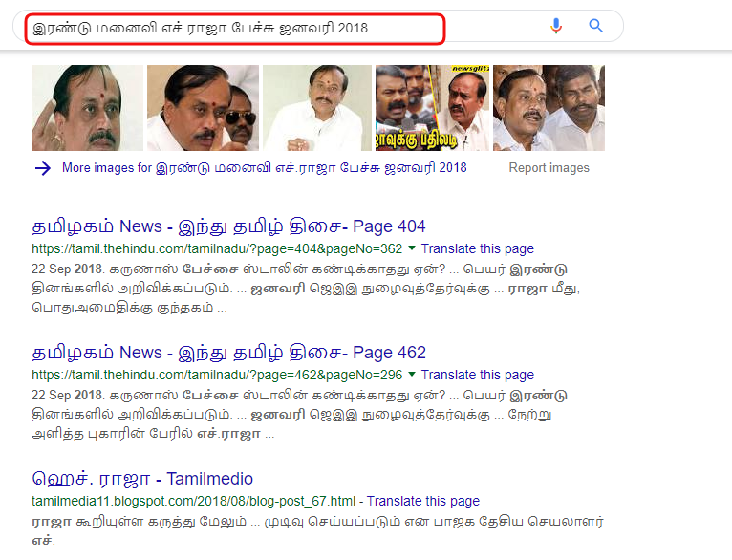Expand dropdown arrow next to page=404 URL
Viewport: 732px width, 560px height.
(x=412, y=248)
